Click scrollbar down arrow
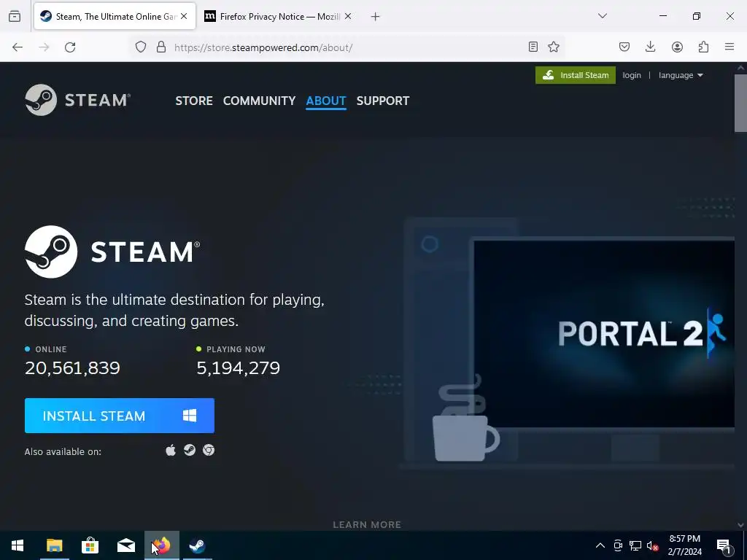 740,525
